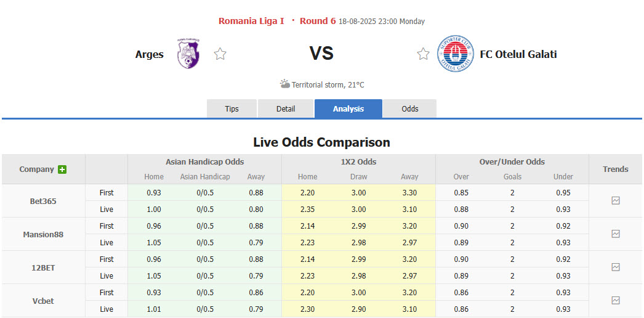Select the Analysis tab

coord(348,109)
